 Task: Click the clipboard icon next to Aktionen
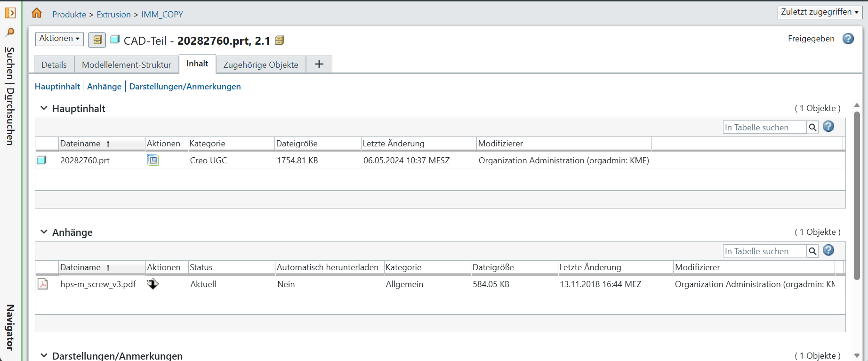pyautogui.click(x=97, y=40)
